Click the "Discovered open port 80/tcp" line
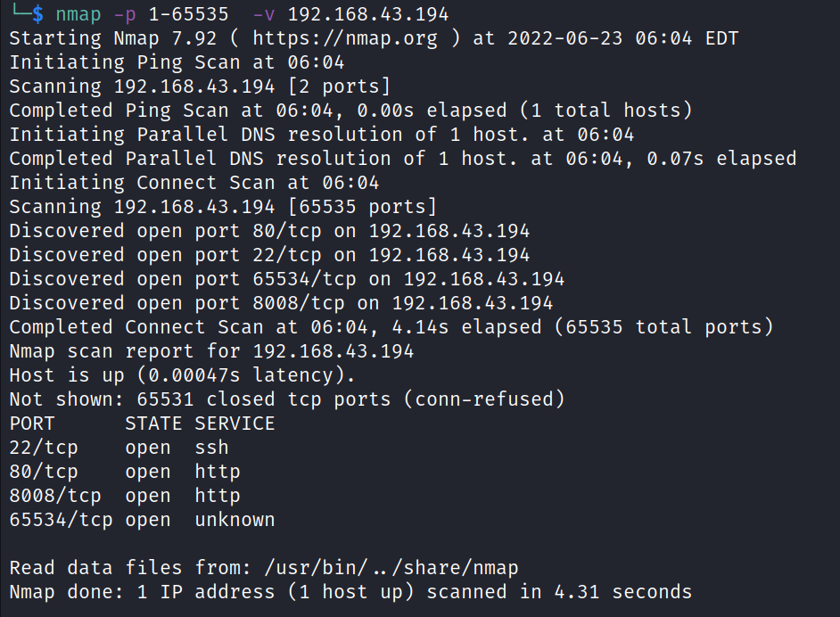 point(269,231)
